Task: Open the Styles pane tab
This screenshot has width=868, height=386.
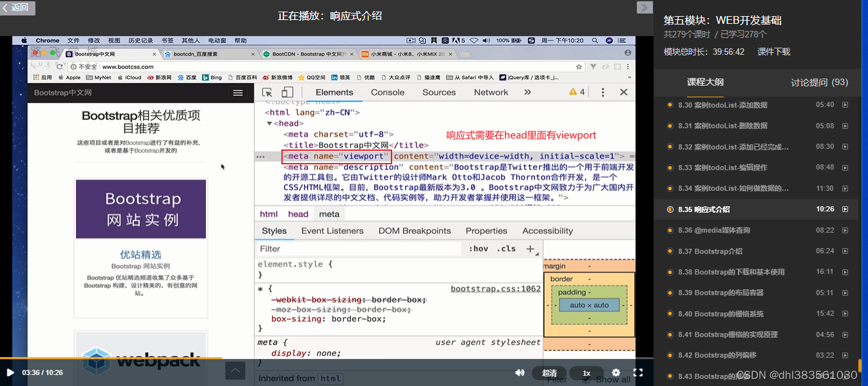Action: 274,231
